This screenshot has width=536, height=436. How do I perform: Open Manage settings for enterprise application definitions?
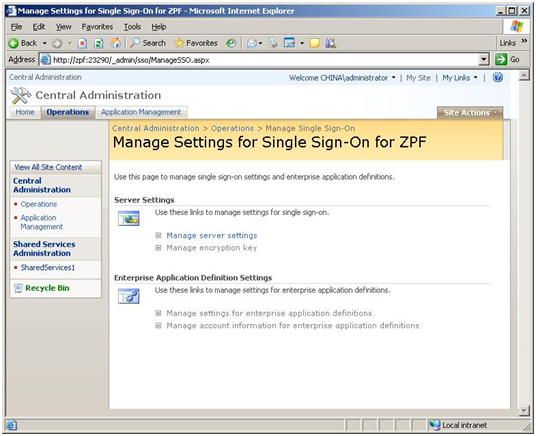[269, 313]
